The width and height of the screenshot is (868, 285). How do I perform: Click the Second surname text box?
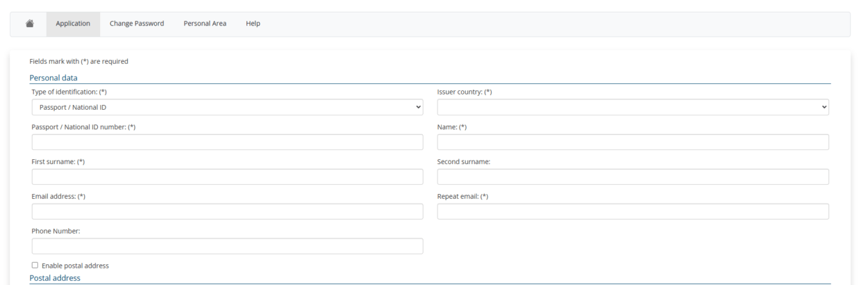pos(633,177)
